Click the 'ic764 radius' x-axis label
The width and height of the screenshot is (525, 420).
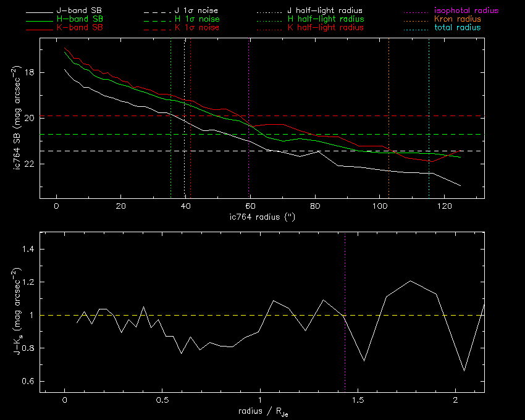coord(261,217)
